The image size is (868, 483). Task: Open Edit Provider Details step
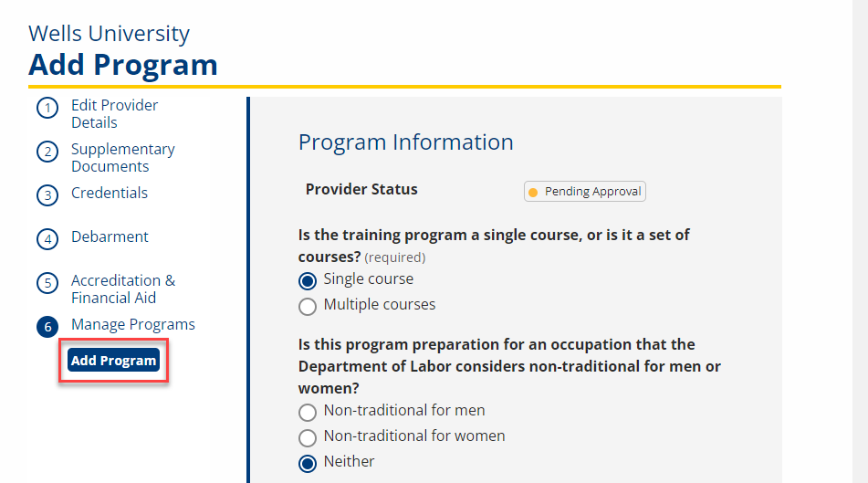tap(114, 114)
